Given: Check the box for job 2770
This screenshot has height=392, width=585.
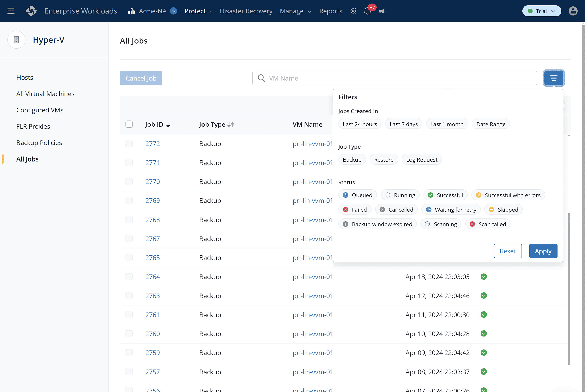Looking at the screenshot, I should [129, 182].
